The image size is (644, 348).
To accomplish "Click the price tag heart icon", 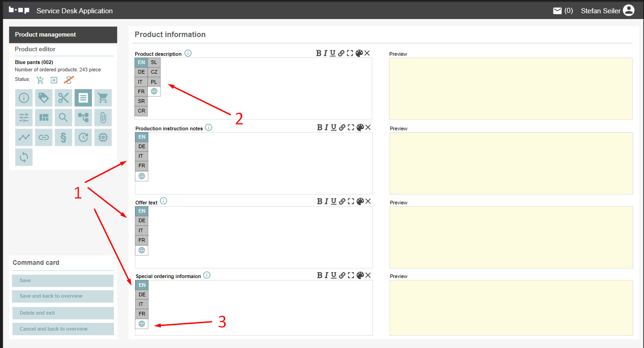I will (43, 98).
